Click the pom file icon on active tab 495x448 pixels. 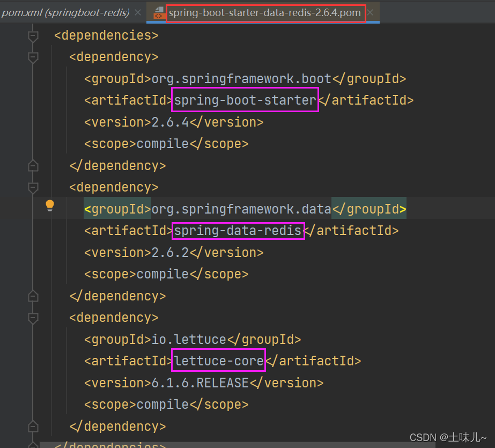tap(159, 13)
